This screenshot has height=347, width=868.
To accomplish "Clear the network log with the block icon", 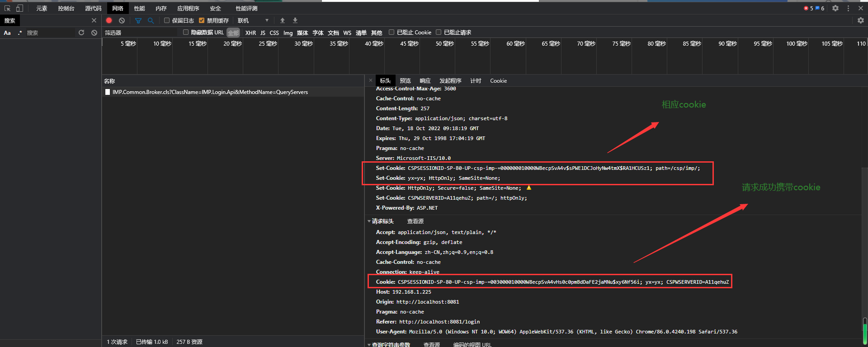I will (122, 20).
